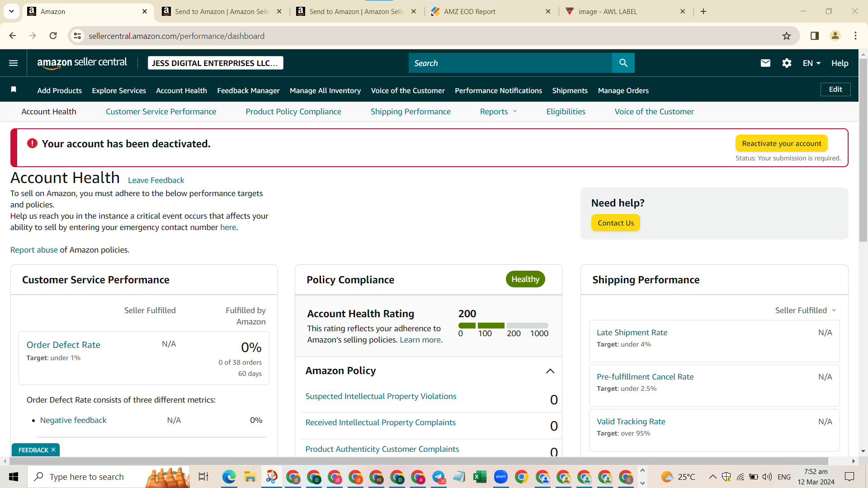Screen dimensions: 868x488
Task: Expand the Reports dropdown menu
Action: [498, 112]
